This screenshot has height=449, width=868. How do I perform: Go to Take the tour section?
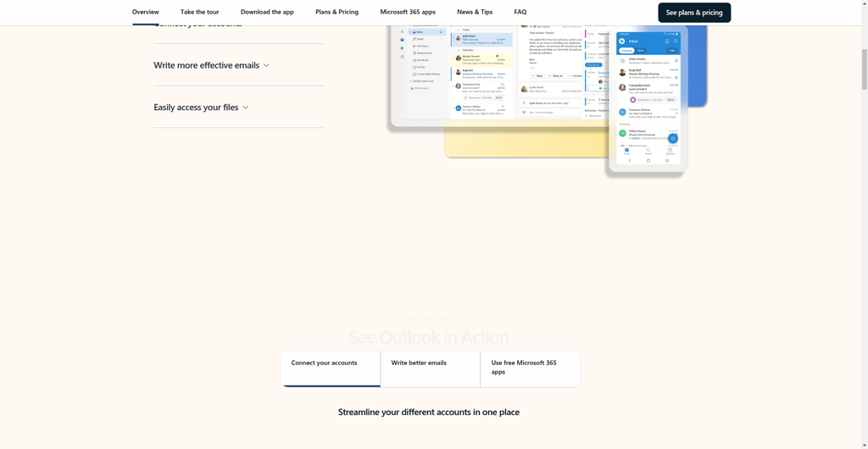199,12
